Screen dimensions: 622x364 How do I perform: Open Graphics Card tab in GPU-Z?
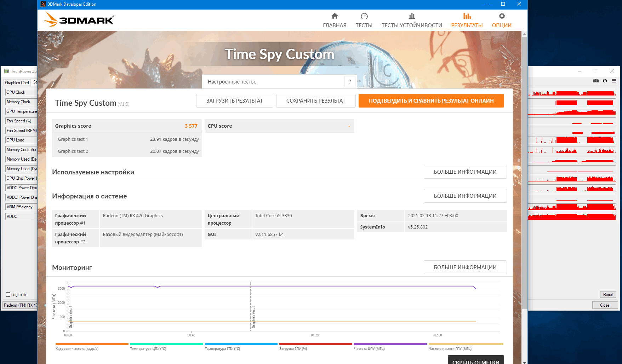coord(17,82)
